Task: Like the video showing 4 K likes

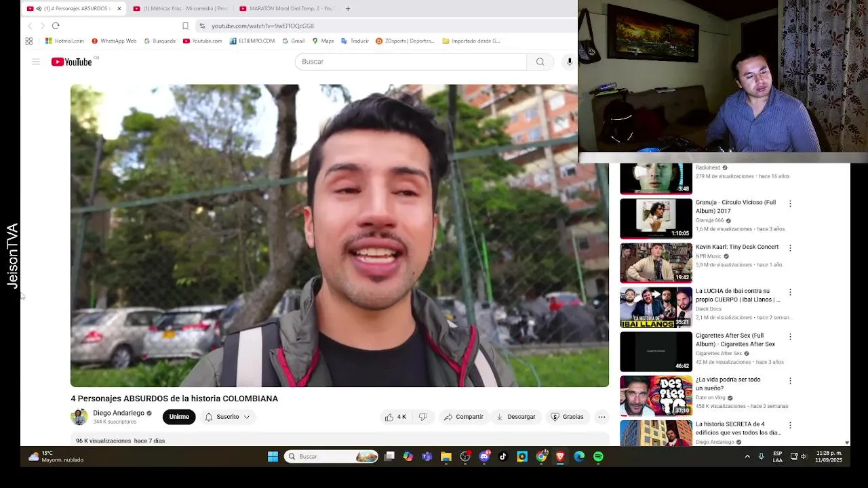Action: pyautogui.click(x=396, y=417)
